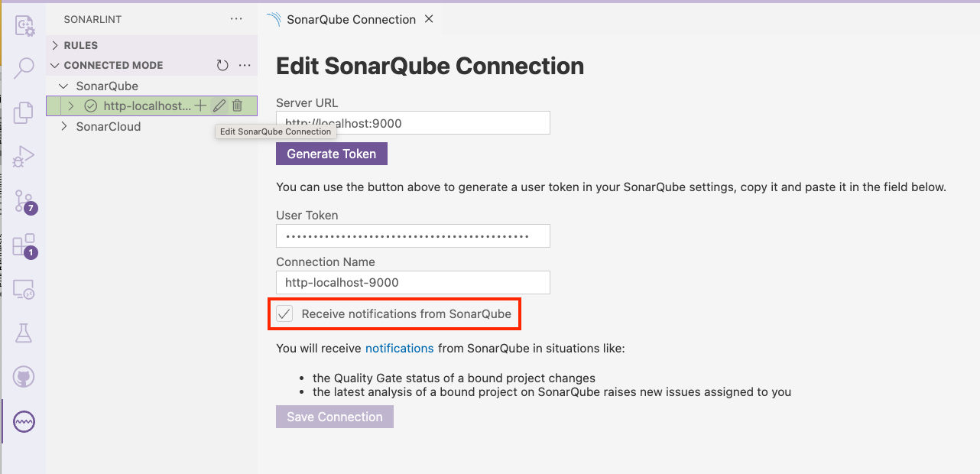Open the notifications documentation link

[399, 349]
